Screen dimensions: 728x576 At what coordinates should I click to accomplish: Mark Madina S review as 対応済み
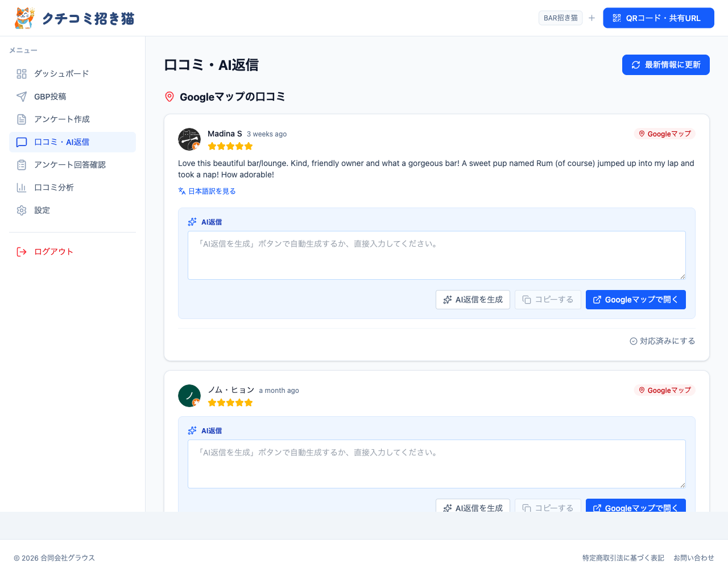(x=662, y=341)
